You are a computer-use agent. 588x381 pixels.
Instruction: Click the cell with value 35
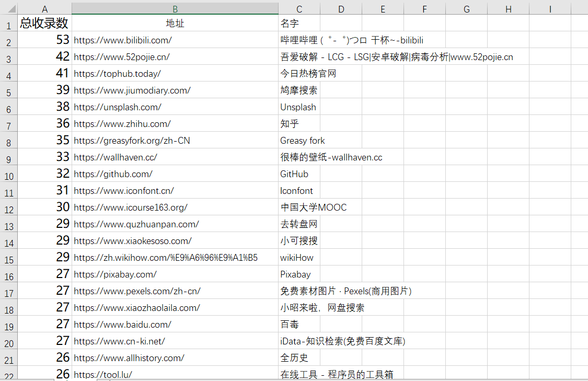pyautogui.click(x=44, y=140)
